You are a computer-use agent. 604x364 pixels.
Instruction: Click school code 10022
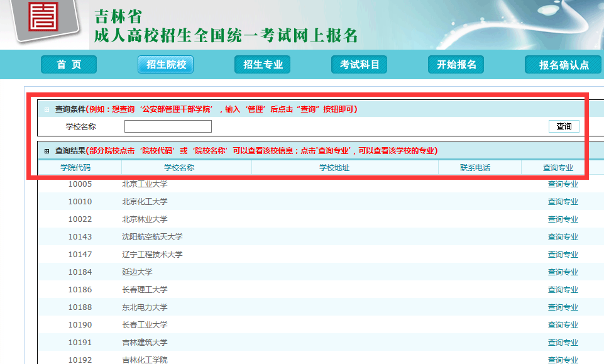pyautogui.click(x=80, y=219)
